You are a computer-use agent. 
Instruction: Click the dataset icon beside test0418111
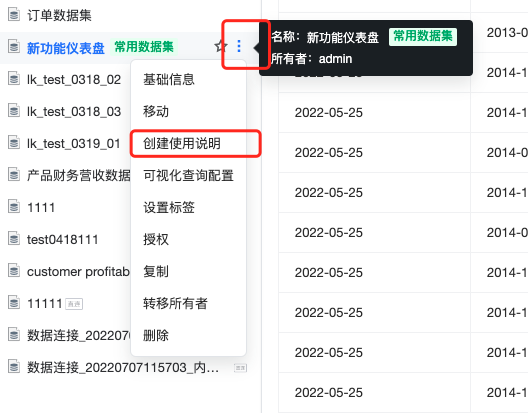click(14, 239)
